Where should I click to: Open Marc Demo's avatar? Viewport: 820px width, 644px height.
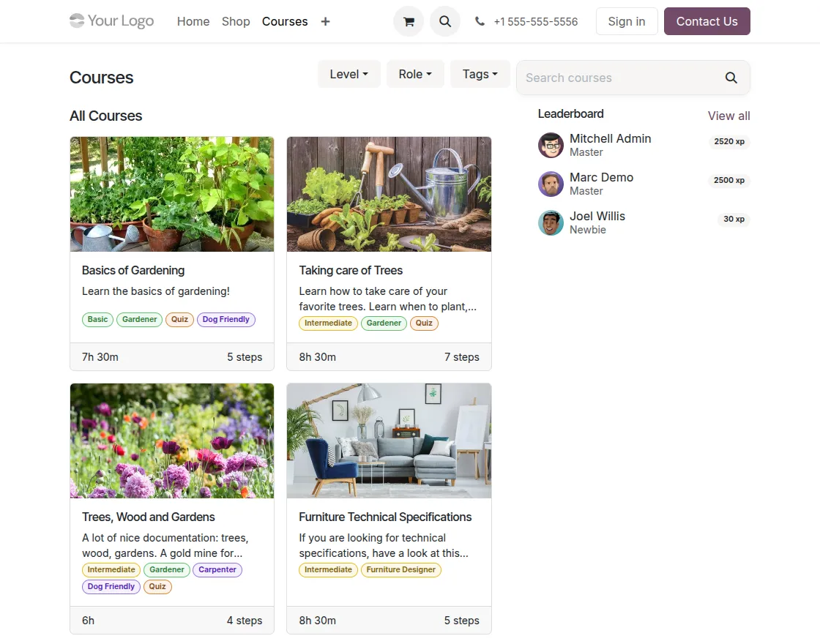click(551, 184)
